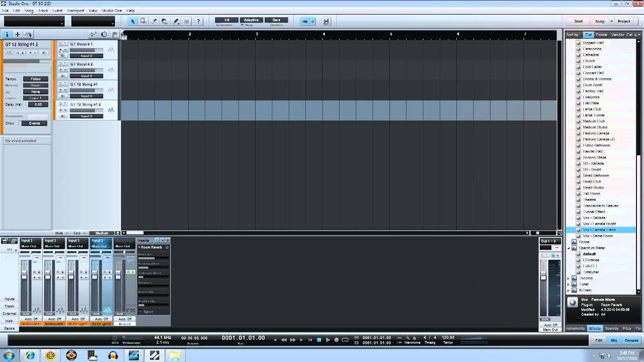Click the Start page button
This screenshot has height=362, width=644.
(579, 22)
